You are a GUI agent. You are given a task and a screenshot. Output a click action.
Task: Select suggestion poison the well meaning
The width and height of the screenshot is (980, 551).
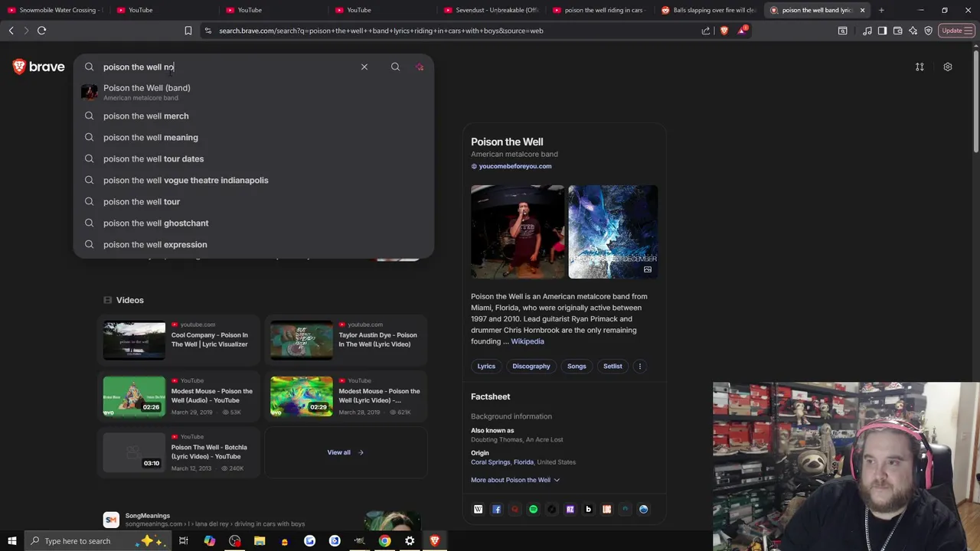tap(253, 137)
